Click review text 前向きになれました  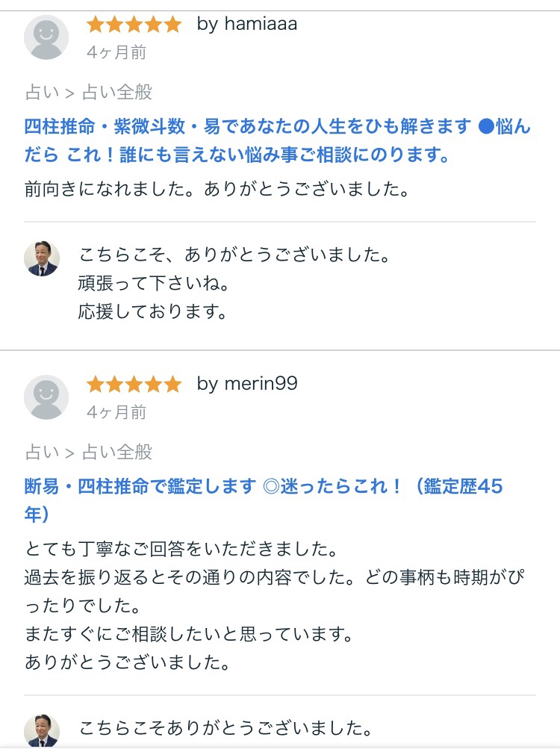217,190
